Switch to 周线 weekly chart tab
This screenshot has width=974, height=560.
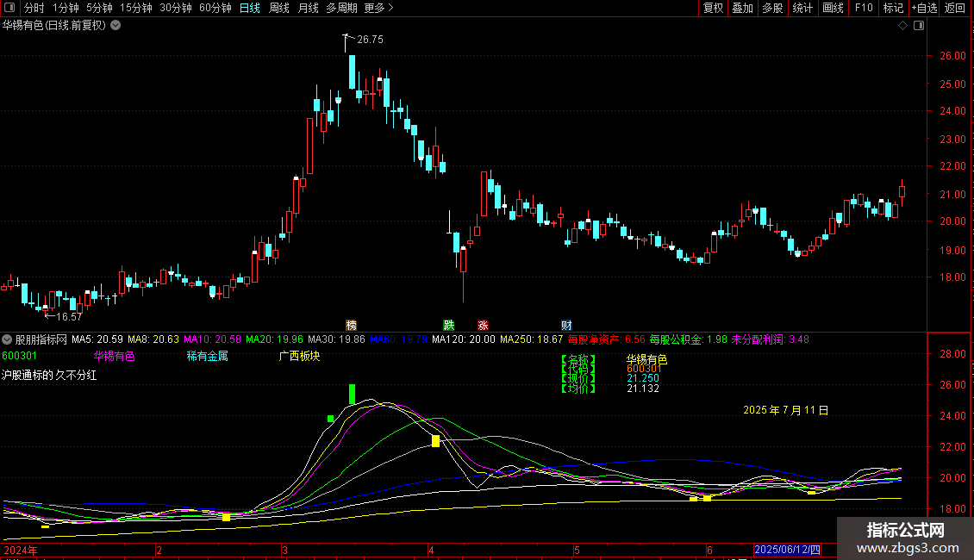[278, 8]
